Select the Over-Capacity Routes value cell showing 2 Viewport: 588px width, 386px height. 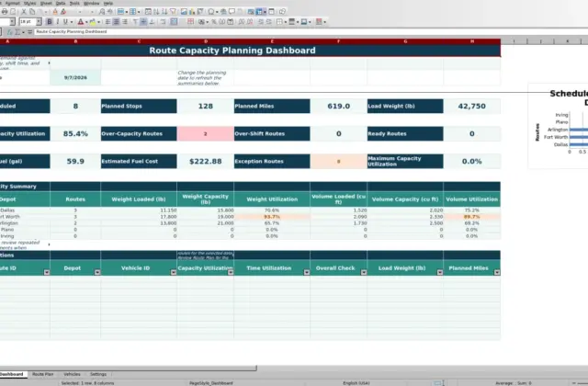[x=206, y=133]
